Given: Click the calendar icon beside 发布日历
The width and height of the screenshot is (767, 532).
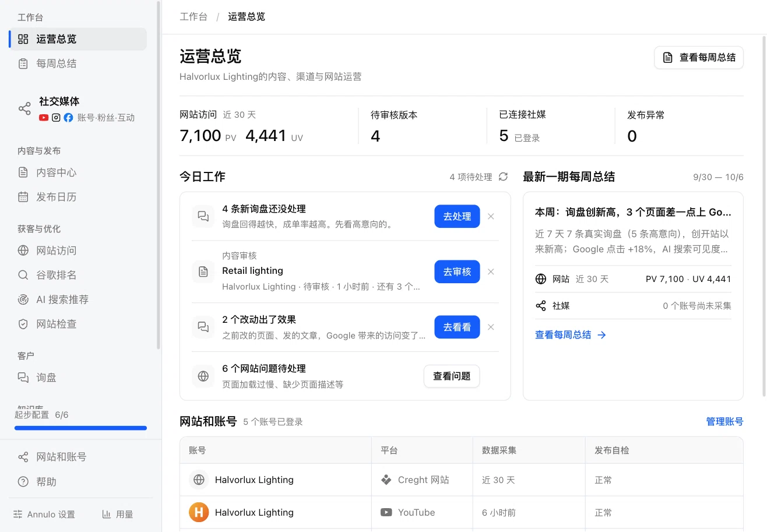Looking at the screenshot, I should [23, 197].
